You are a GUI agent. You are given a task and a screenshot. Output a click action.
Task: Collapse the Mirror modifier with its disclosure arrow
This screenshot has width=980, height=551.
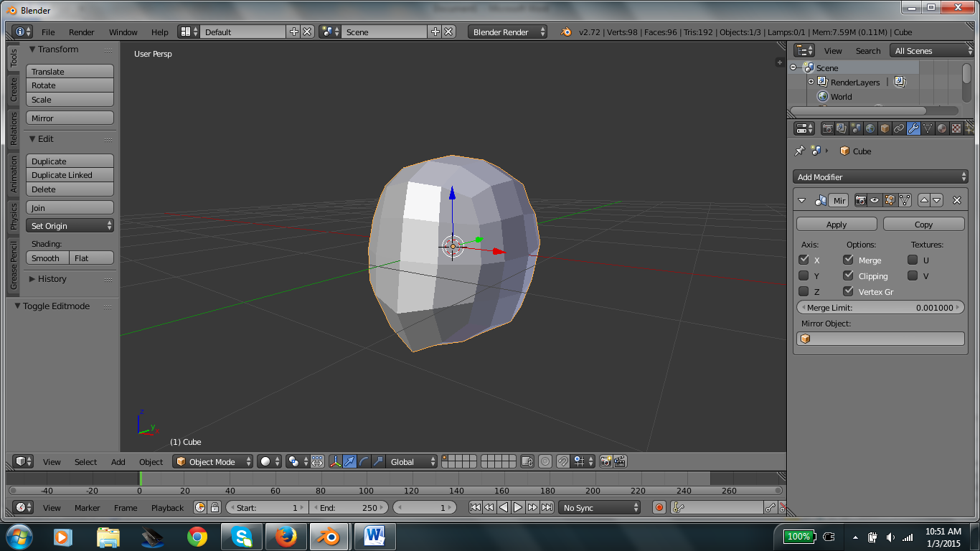801,200
